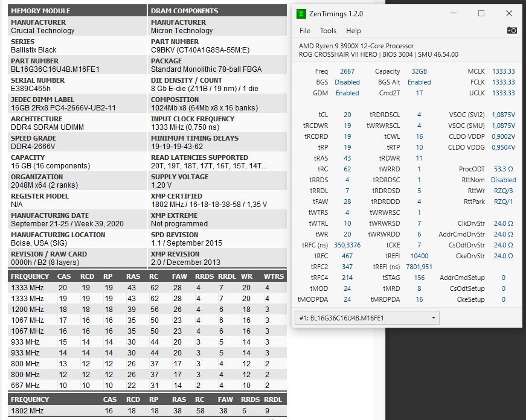
Task: Click the tRFC value 467
Action: point(347,256)
